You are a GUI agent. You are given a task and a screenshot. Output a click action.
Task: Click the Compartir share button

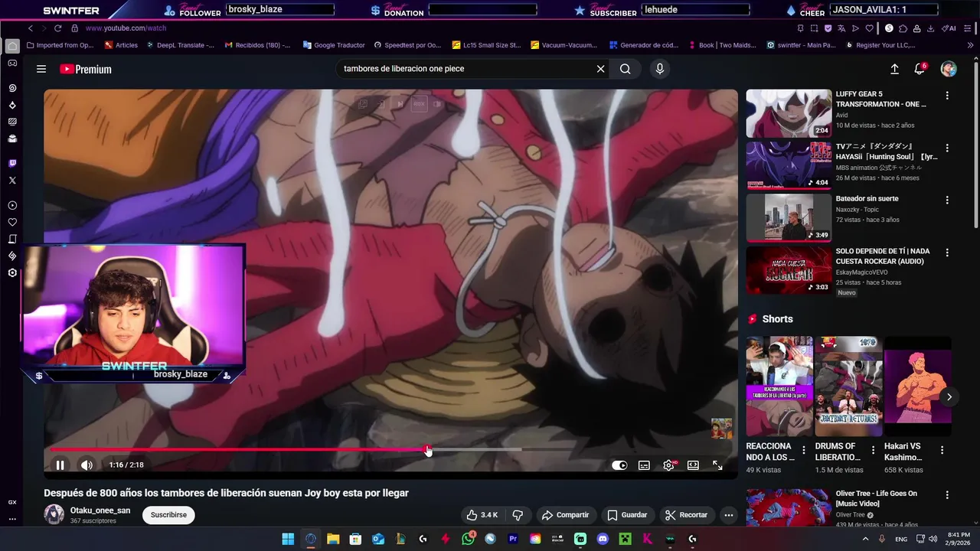click(x=565, y=515)
